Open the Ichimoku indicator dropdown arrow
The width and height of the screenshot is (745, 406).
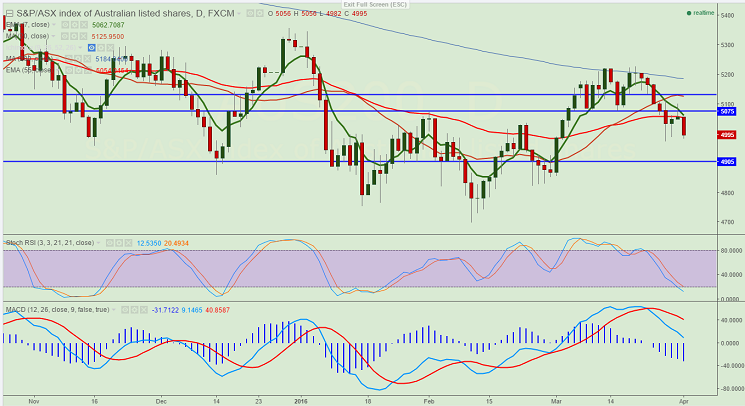(x=80, y=47)
